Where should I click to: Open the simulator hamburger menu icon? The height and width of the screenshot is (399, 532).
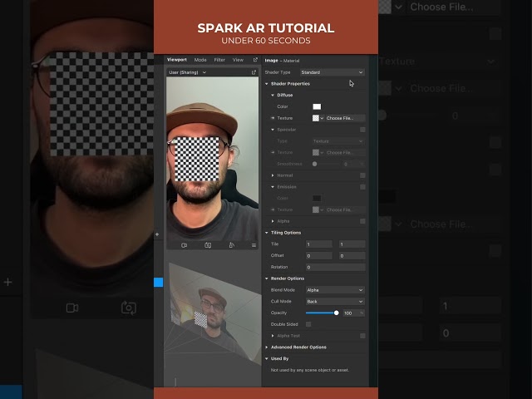pos(254,245)
